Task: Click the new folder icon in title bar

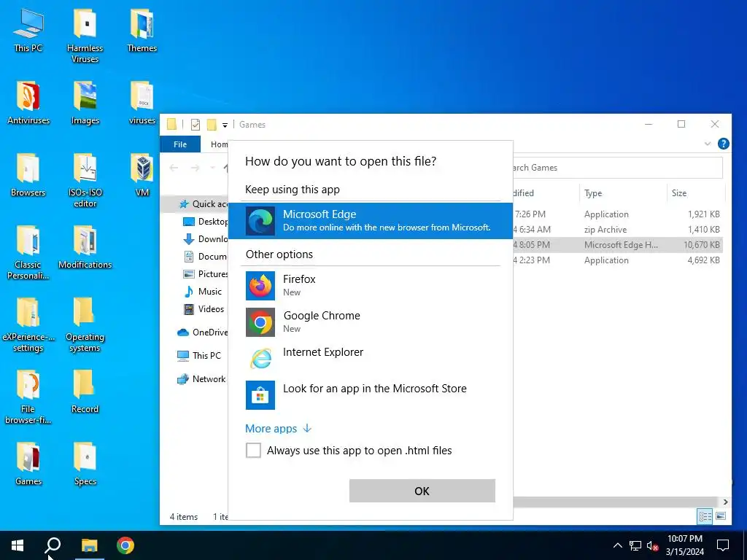Action: pos(212,125)
